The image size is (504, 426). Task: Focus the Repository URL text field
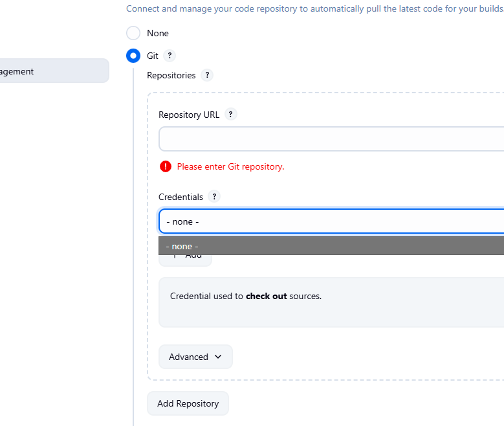331,139
